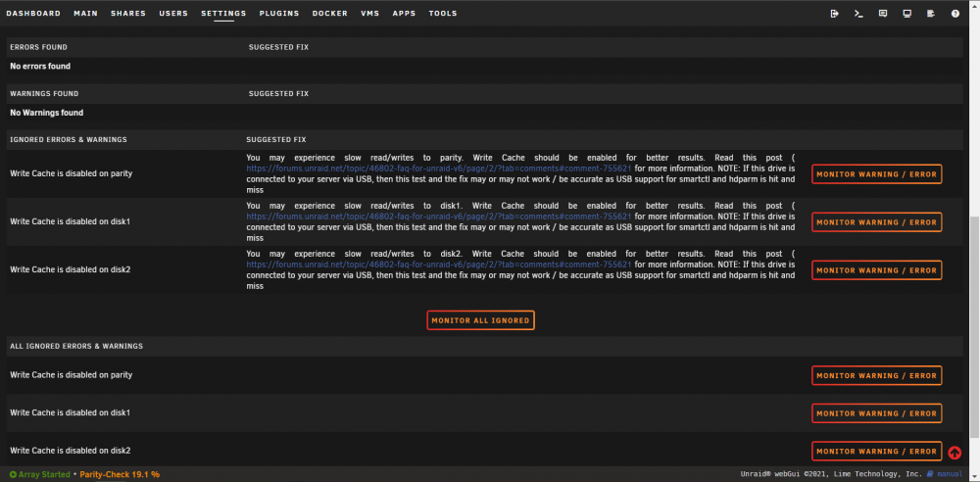The image size is (980, 482).
Task: Click the Array Started status text
Action: click(x=44, y=474)
